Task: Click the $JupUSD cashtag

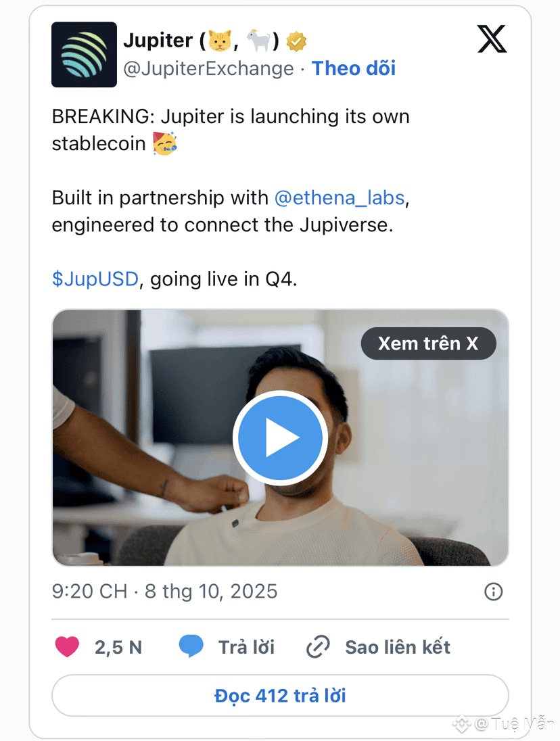Action: click(x=95, y=279)
